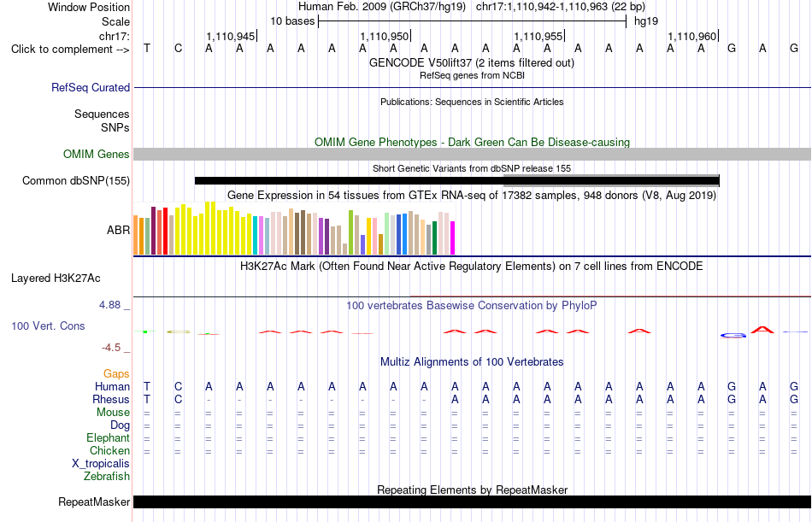This screenshot has height=522, width=812.
Task: Click the 1,110,945 ruler position marker
Action: [231, 36]
